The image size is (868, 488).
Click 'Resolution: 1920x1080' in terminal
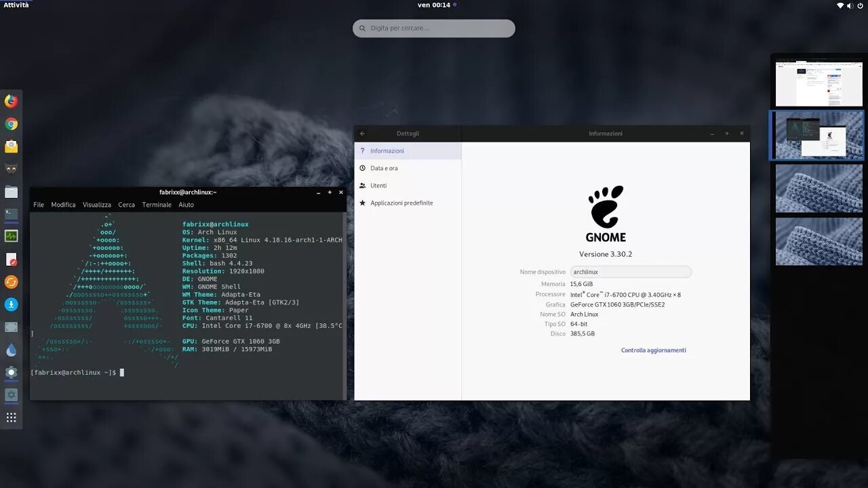coord(223,271)
